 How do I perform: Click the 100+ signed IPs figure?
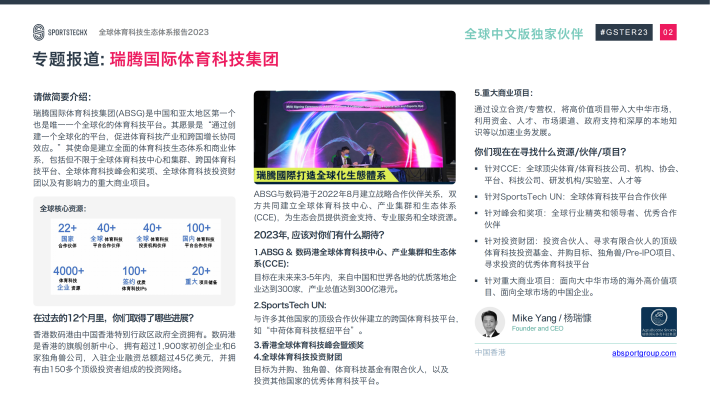pyautogui.click(x=134, y=277)
